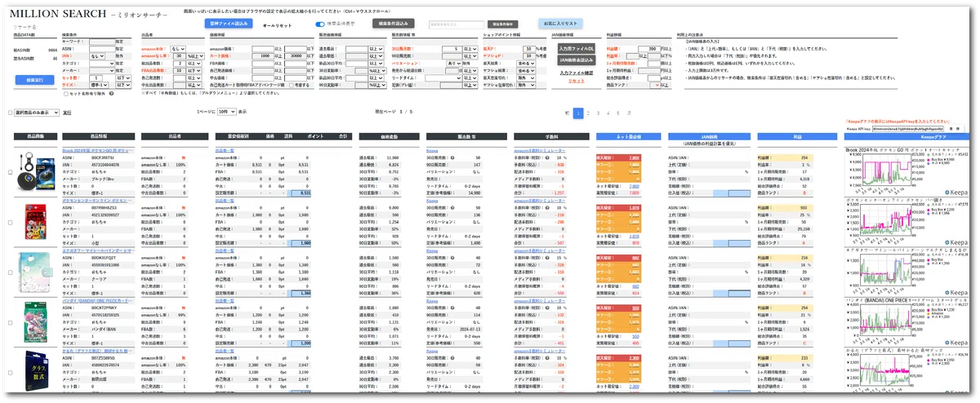Open the Keepa graph for Brook Pokemon GO
Screen dimensions: 980x403
[x=906, y=170]
